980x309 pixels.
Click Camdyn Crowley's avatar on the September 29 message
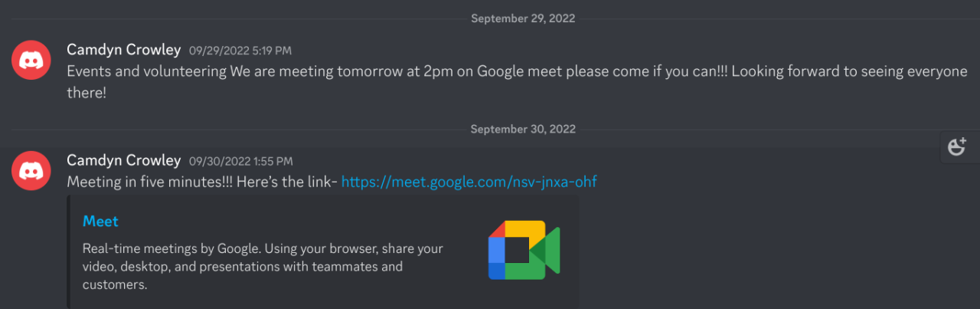click(x=31, y=58)
